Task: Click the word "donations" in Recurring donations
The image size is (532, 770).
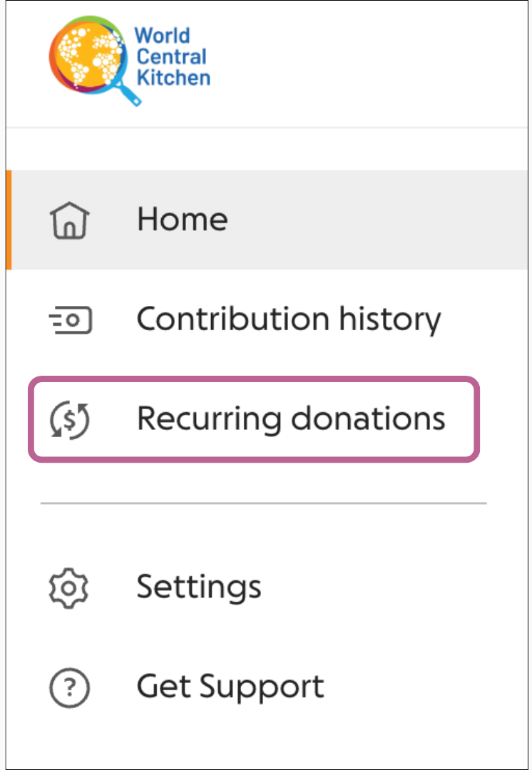Action: 368,419
